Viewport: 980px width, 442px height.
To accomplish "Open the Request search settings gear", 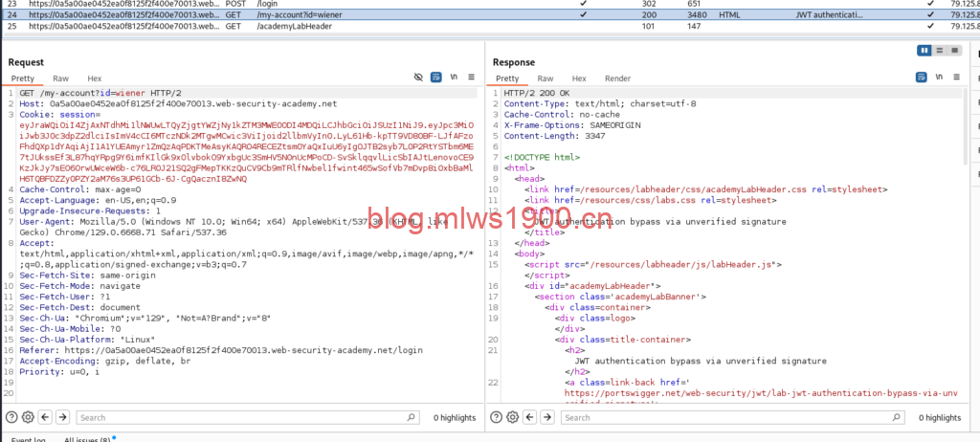I will 28,417.
